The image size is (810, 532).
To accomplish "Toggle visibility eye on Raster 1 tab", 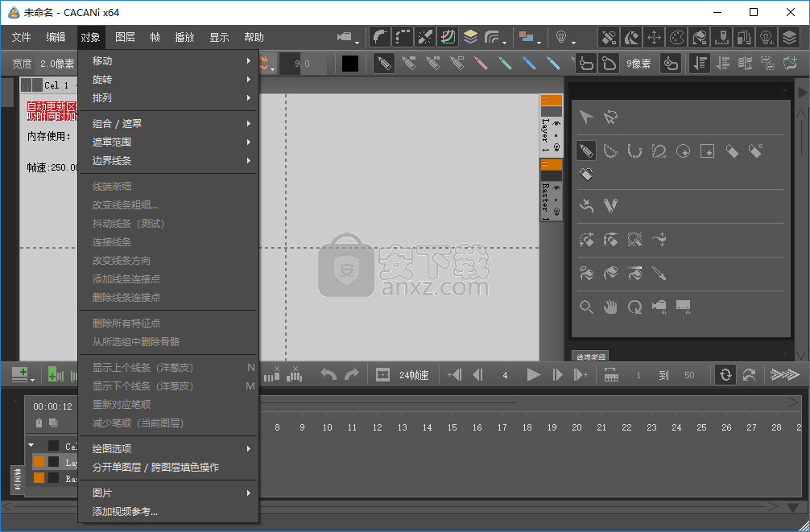I will click(556, 188).
